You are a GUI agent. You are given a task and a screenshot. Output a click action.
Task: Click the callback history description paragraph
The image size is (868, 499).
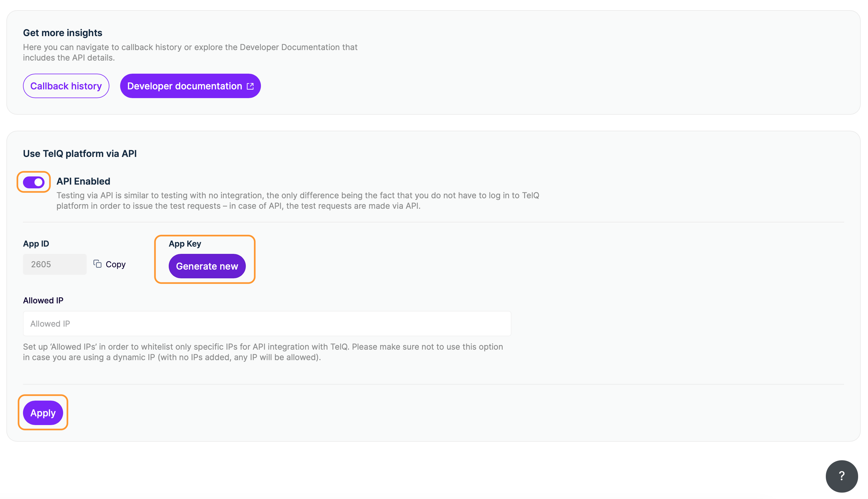click(190, 52)
